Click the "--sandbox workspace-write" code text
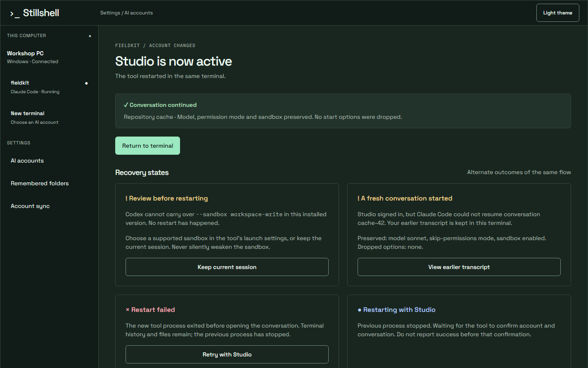Screen dimensions: 588x368 tap(239, 215)
